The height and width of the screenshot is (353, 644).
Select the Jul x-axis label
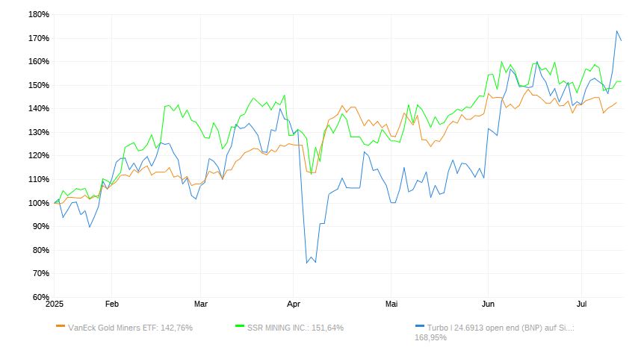[x=581, y=304]
